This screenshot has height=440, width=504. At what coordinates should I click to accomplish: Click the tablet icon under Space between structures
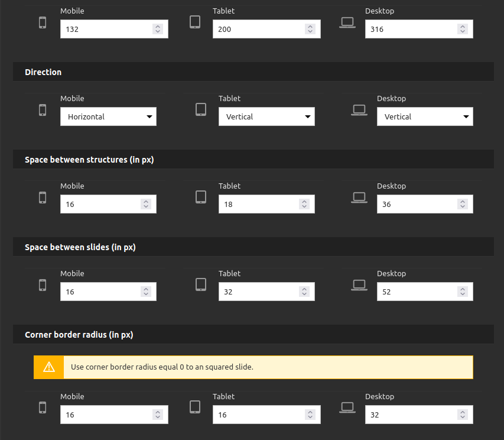(201, 197)
